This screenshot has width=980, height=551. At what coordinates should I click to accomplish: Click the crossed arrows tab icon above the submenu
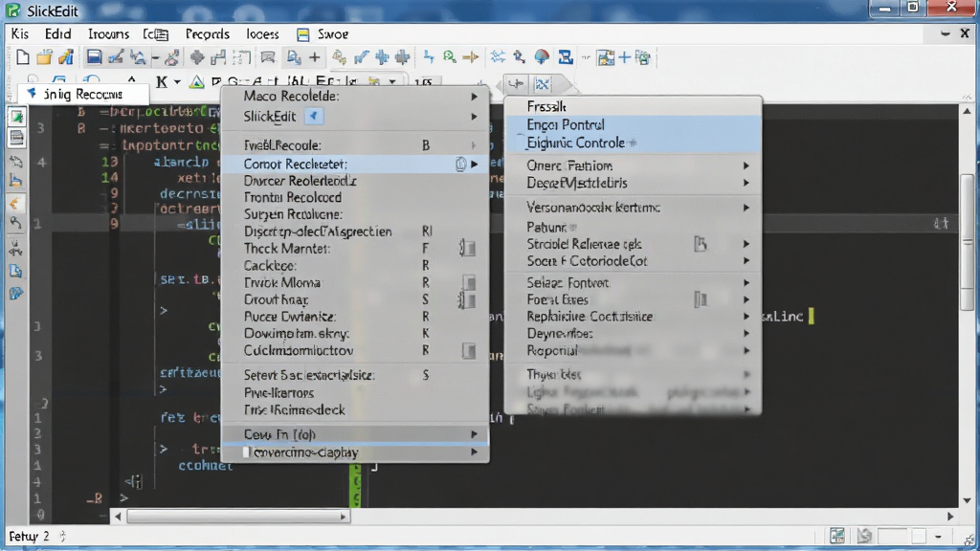coord(542,84)
